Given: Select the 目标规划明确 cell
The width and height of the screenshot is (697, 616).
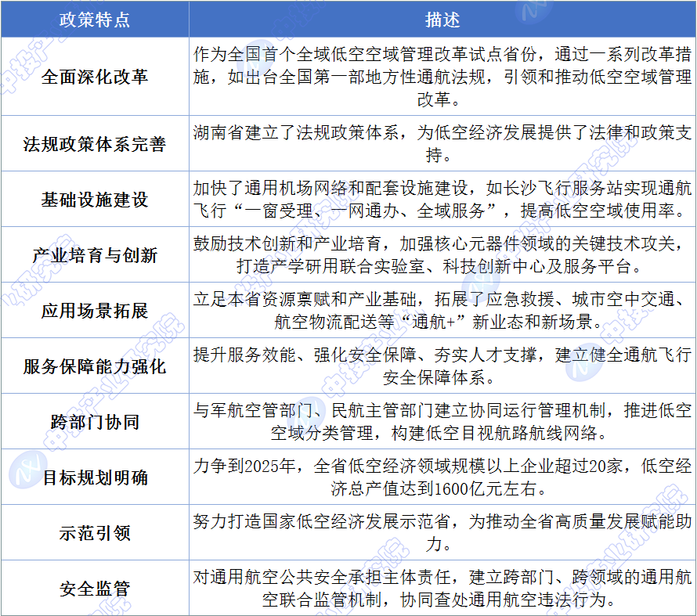Looking at the screenshot, I should [x=95, y=477].
